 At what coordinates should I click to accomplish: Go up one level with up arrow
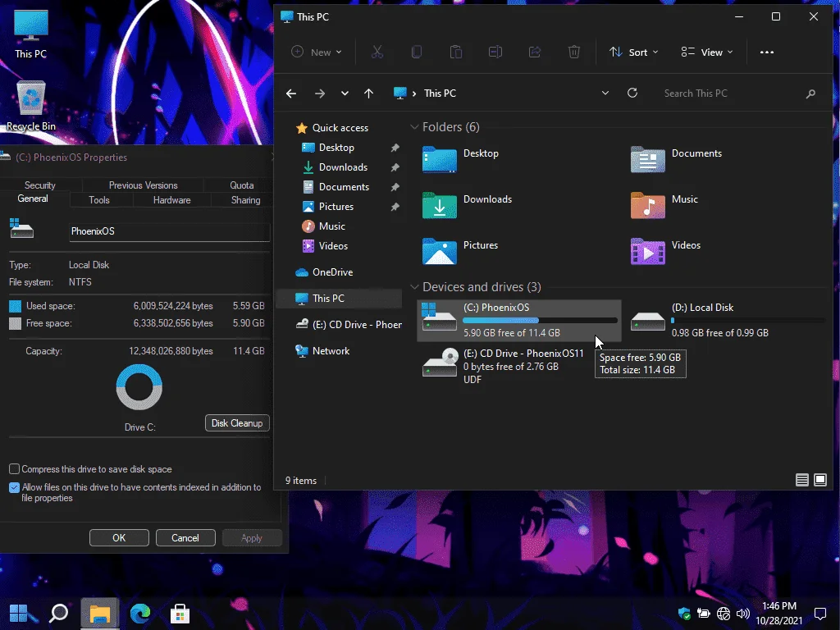pos(368,94)
